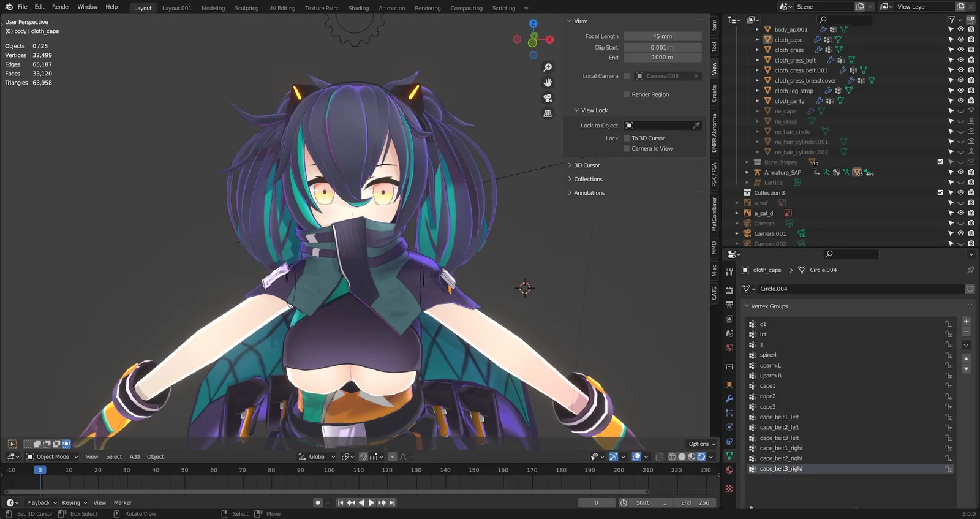Open the Keying popover in timeline
The image size is (980, 519).
point(74,502)
